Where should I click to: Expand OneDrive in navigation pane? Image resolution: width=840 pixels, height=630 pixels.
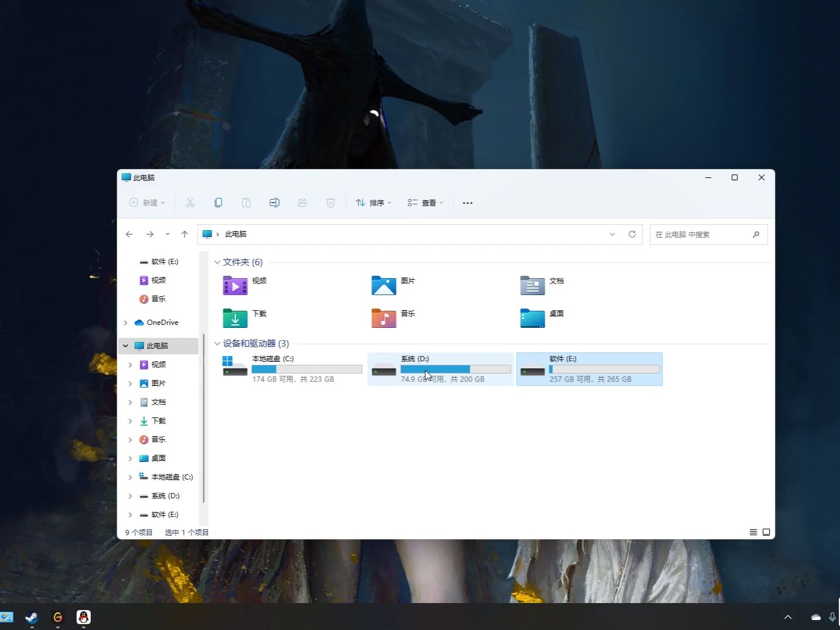pos(125,323)
